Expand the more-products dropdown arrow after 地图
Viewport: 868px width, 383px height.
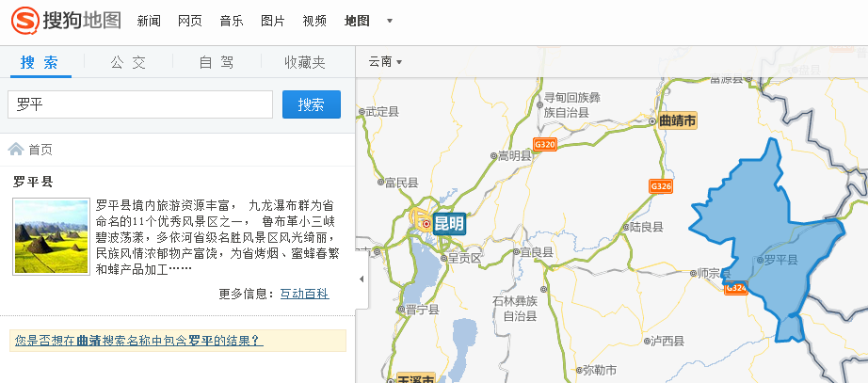click(390, 21)
